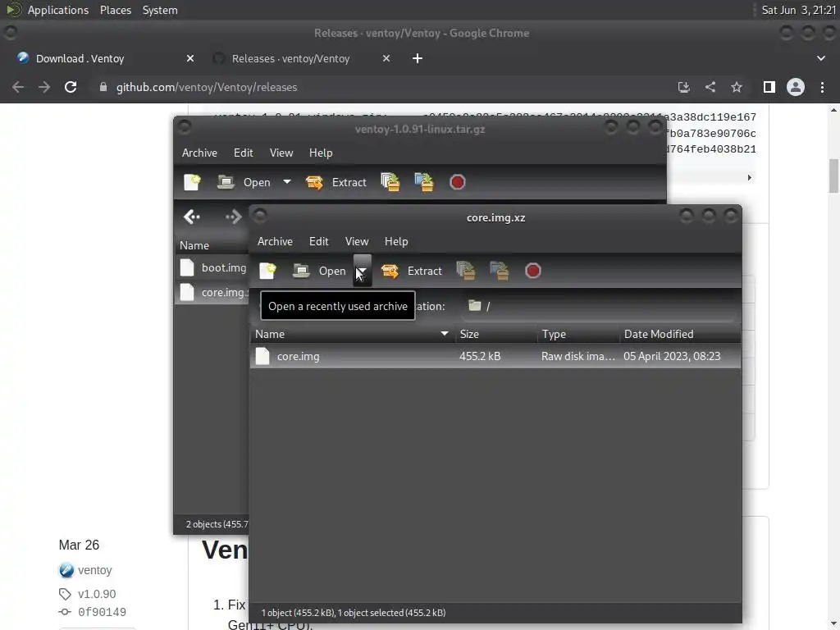Open recent archives dropdown arrow in core.img.xz
The image size is (840, 630).
[362, 271]
